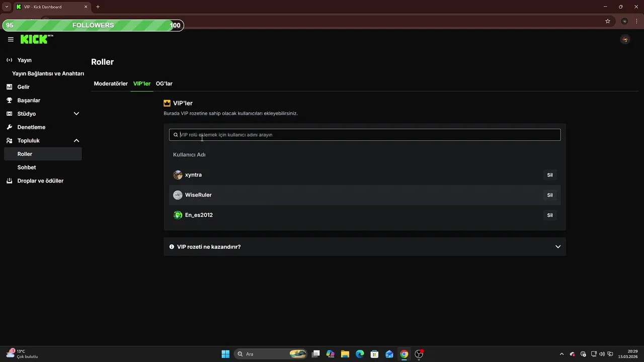The height and width of the screenshot is (362, 644).
Task: Click the VIP crown icon
Action: 167,103
